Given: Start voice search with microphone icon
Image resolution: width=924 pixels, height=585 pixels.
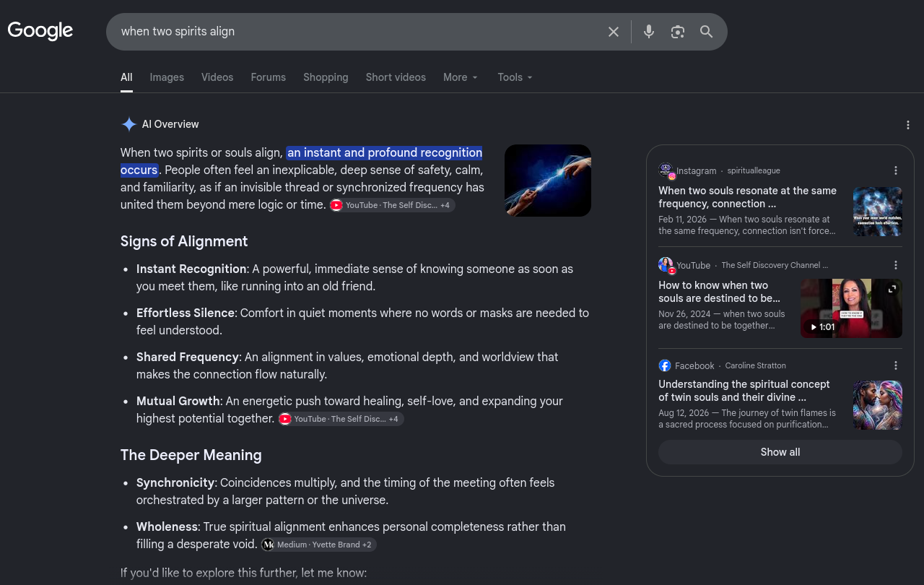Looking at the screenshot, I should [x=649, y=32].
